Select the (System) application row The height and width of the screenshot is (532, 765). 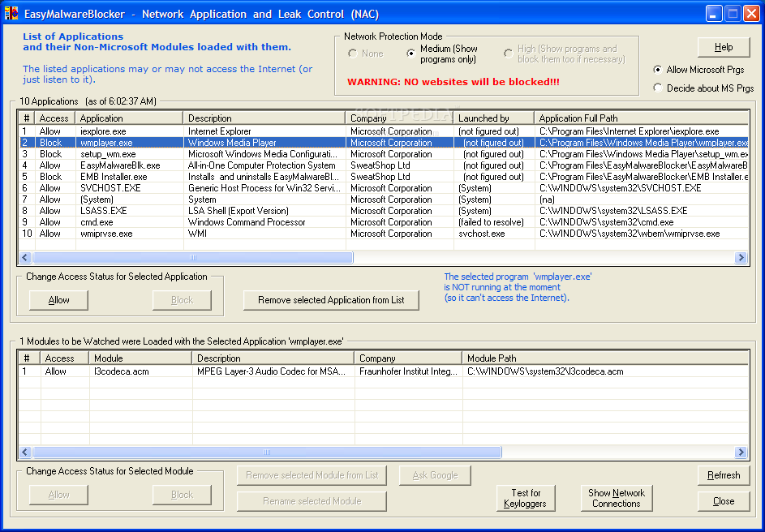click(384, 199)
